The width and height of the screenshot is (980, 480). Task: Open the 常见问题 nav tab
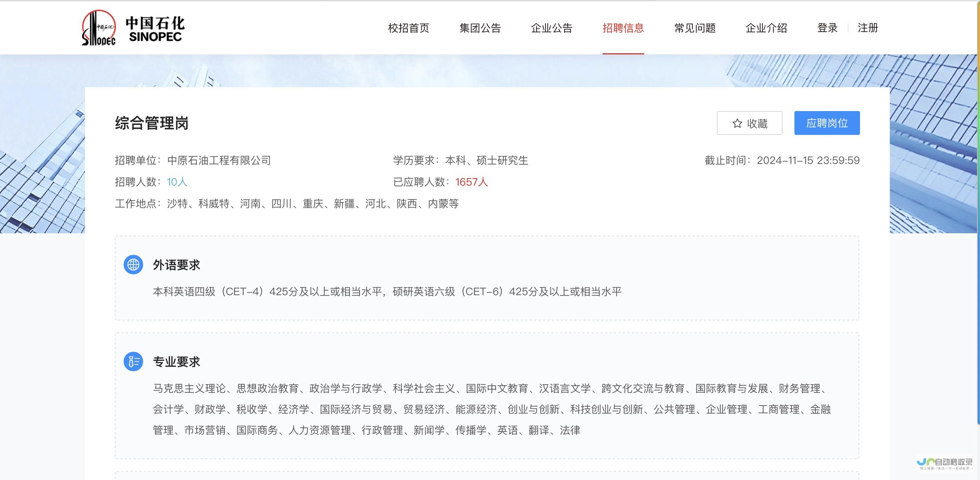tap(695, 28)
